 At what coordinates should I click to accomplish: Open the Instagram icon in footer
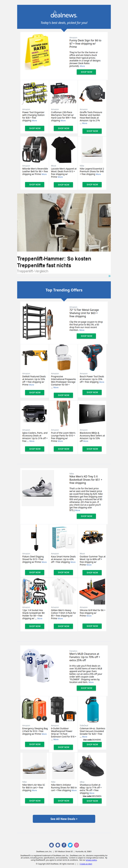(x=76, y=845)
